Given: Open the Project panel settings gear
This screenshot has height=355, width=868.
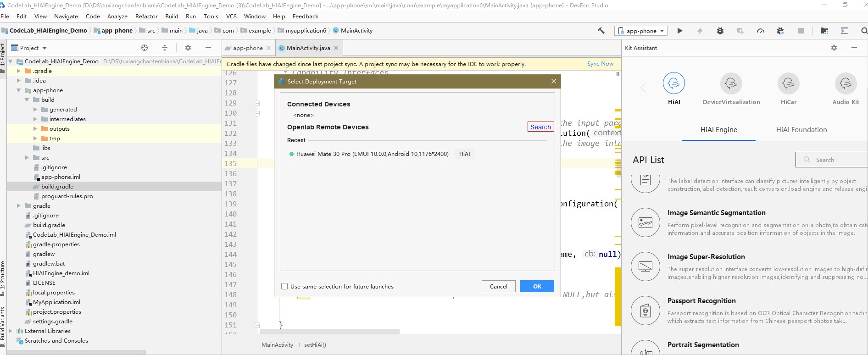Looking at the screenshot, I should 188,48.
